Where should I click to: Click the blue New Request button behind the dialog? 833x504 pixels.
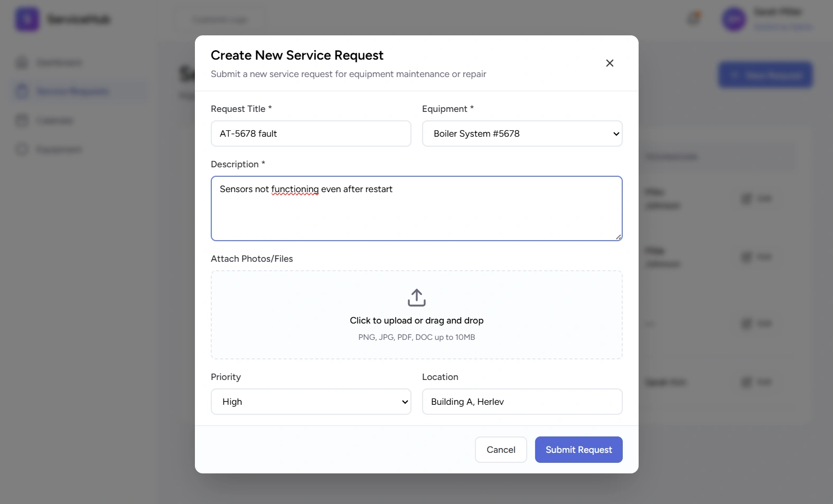point(765,75)
